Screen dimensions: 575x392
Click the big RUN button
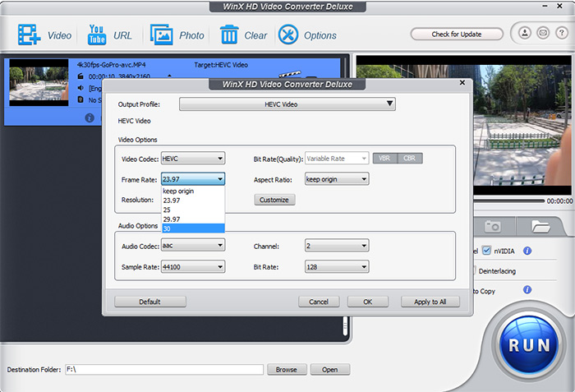point(529,345)
